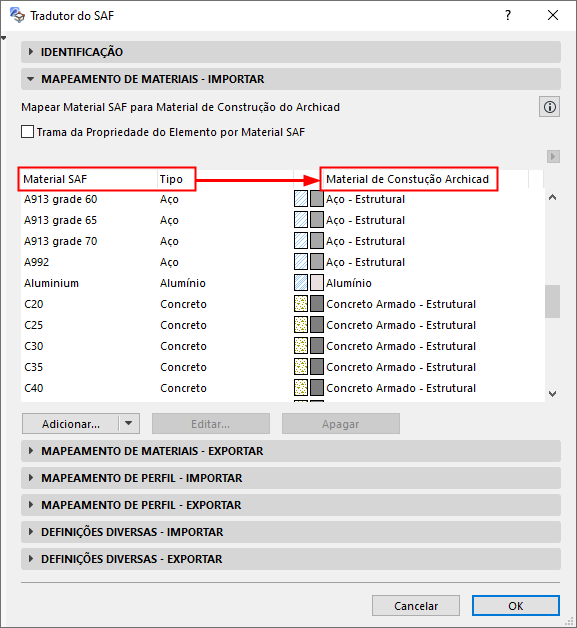Confirm with the OK button
Screen dimensions: 577x628
(x=516, y=606)
